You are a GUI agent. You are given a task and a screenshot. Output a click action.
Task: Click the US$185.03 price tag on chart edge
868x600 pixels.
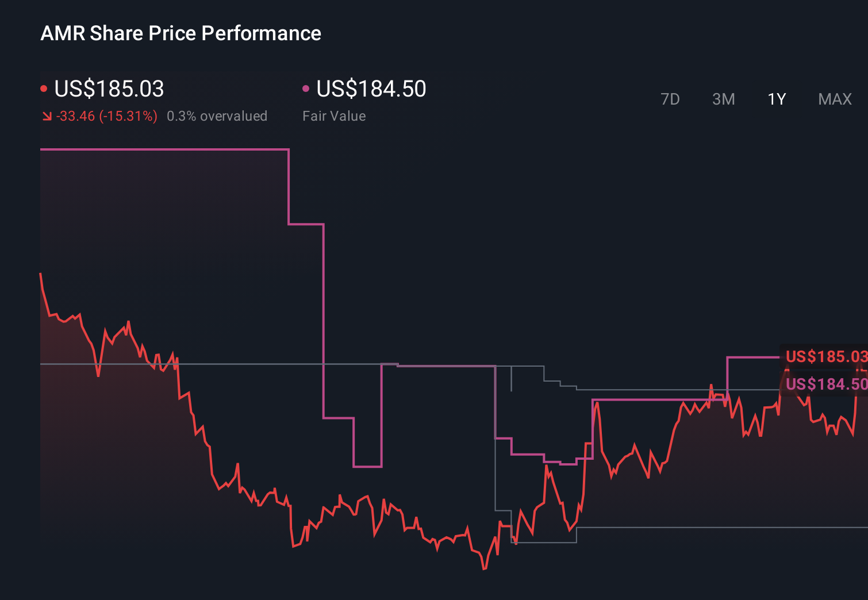pos(826,356)
